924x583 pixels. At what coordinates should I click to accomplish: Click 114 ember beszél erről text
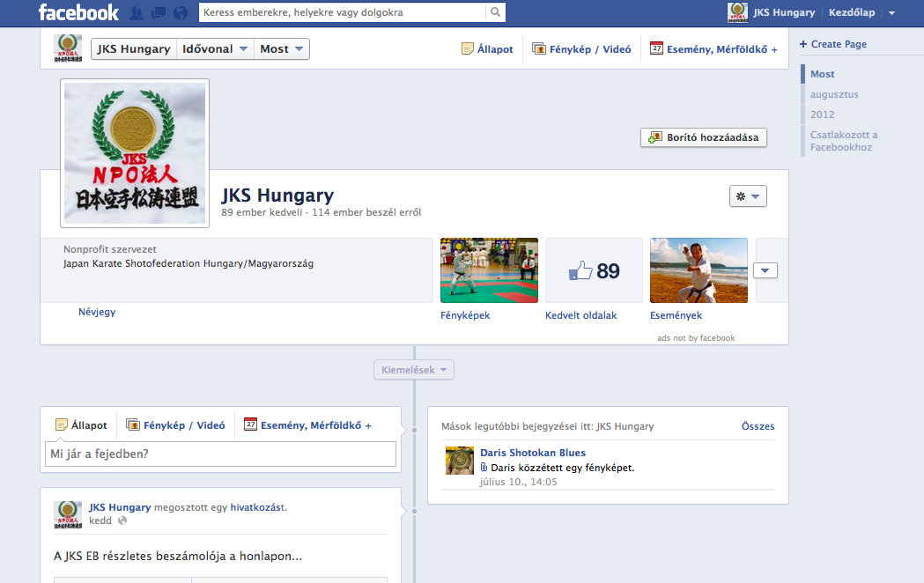pos(366,212)
